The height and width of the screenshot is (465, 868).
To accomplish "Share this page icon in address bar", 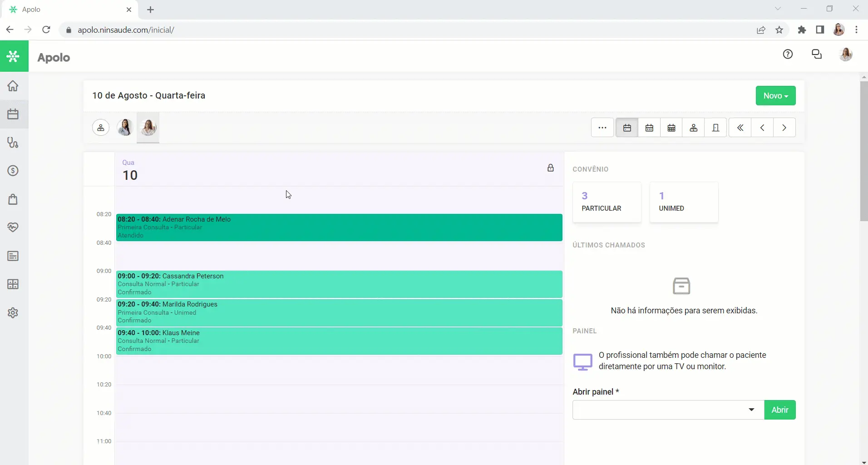I will (761, 30).
